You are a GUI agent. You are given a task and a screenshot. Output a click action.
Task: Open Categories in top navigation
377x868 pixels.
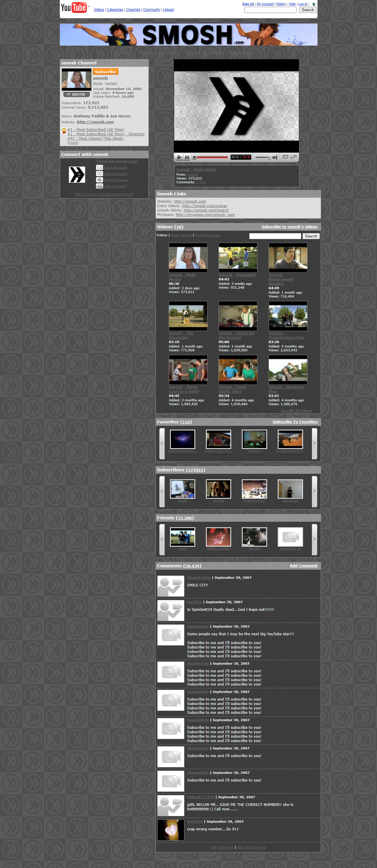tap(115, 10)
